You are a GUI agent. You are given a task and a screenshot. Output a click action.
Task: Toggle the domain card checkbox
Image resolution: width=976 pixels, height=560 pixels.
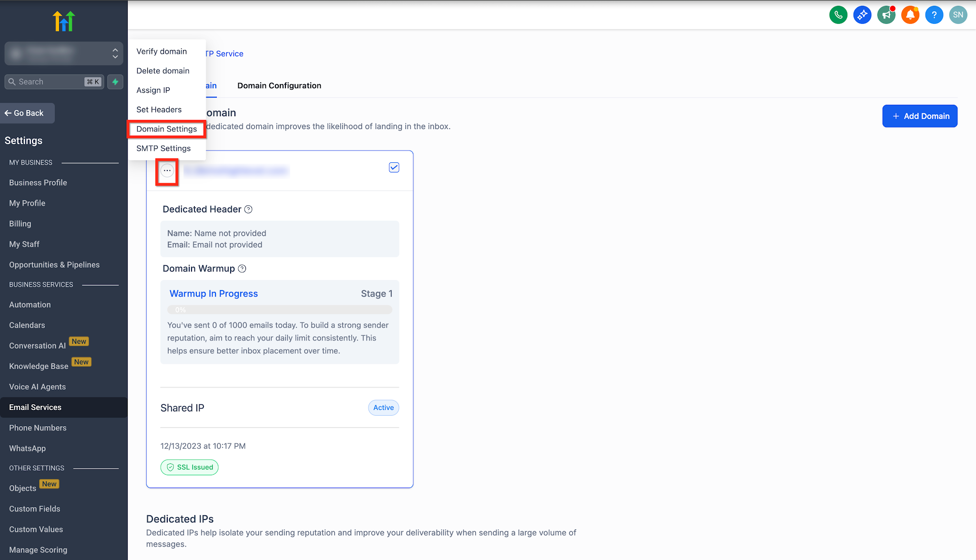pyautogui.click(x=394, y=168)
